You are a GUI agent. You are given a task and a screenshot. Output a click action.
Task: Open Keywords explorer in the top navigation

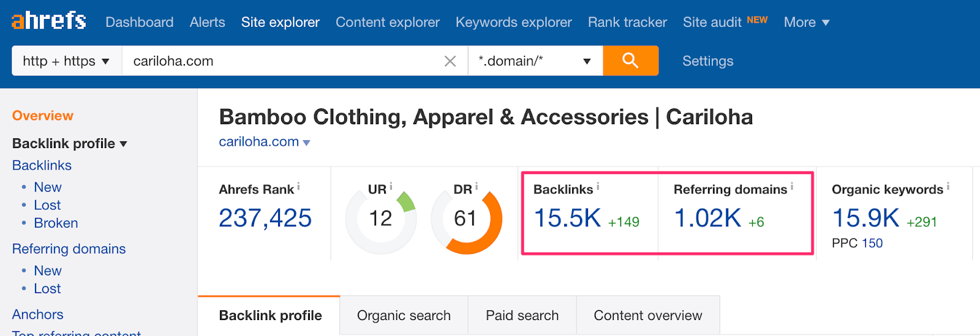pyautogui.click(x=514, y=22)
